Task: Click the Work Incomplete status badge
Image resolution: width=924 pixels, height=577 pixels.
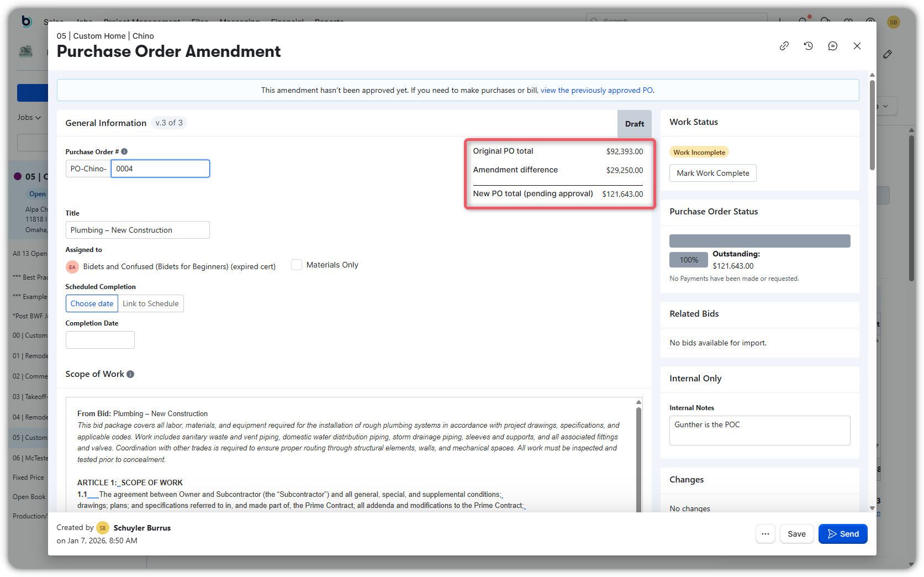Action: pos(699,152)
